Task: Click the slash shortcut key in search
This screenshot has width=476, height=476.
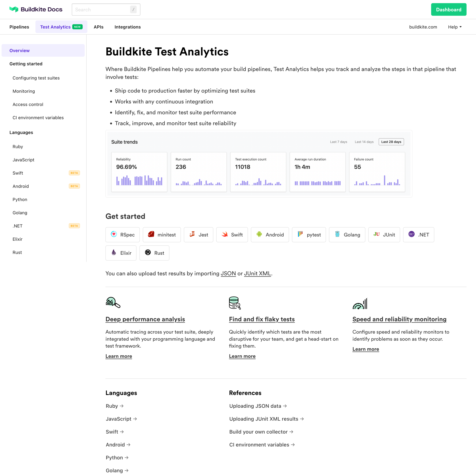Action: point(133,10)
